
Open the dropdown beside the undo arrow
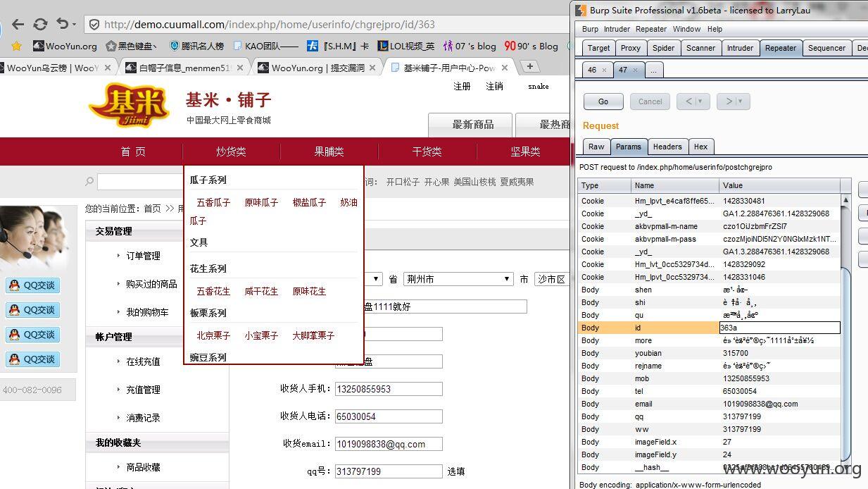point(75,25)
